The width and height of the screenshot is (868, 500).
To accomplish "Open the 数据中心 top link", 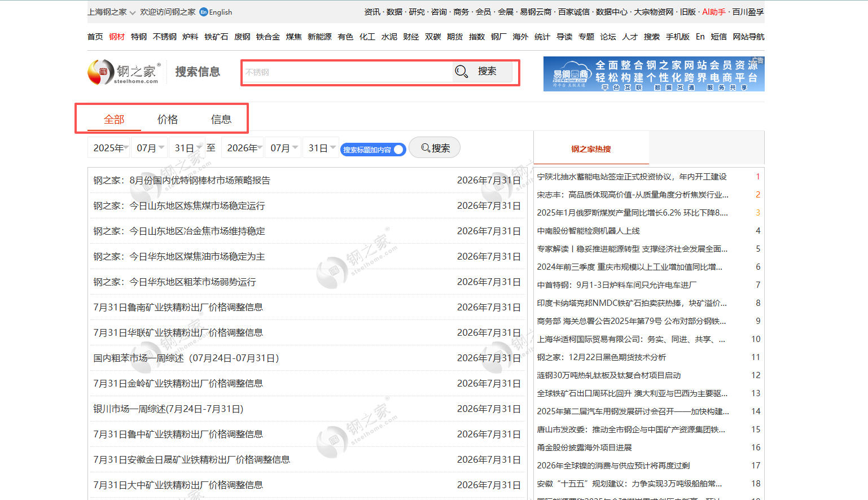I will [612, 12].
